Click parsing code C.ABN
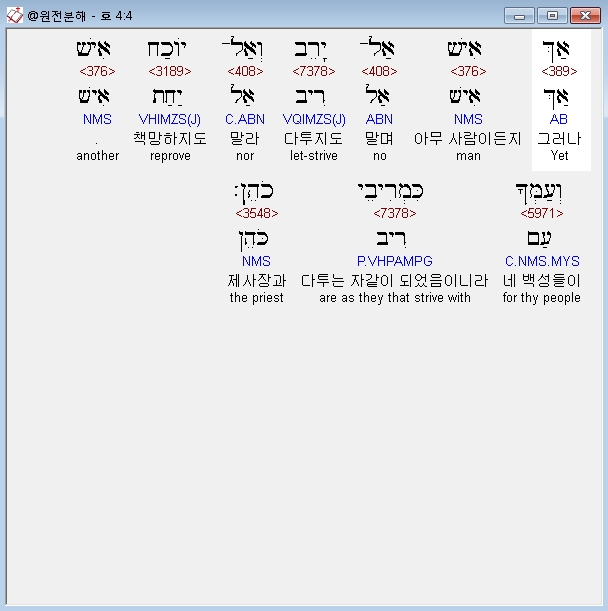The width and height of the screenshot is (608, 611). (245, 119)
